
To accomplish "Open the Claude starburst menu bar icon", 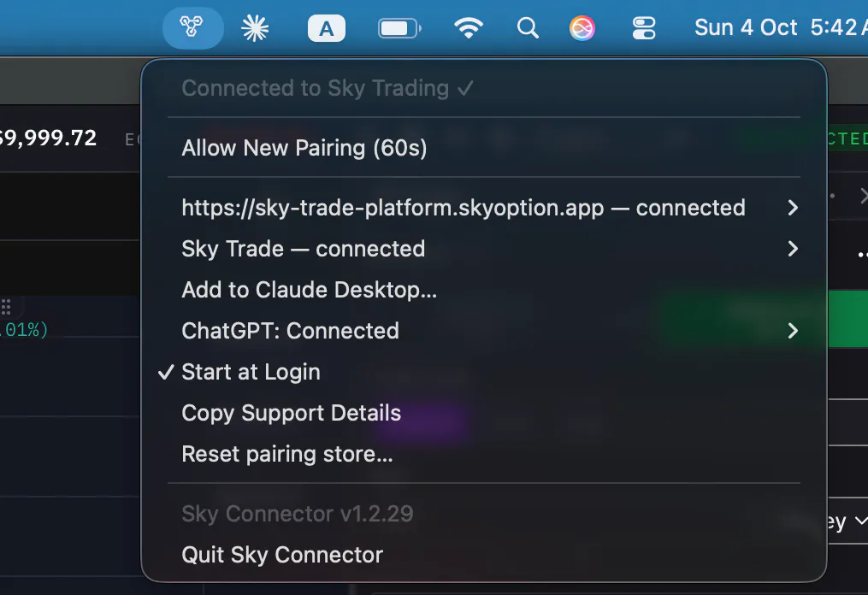I will click(255, 27).
